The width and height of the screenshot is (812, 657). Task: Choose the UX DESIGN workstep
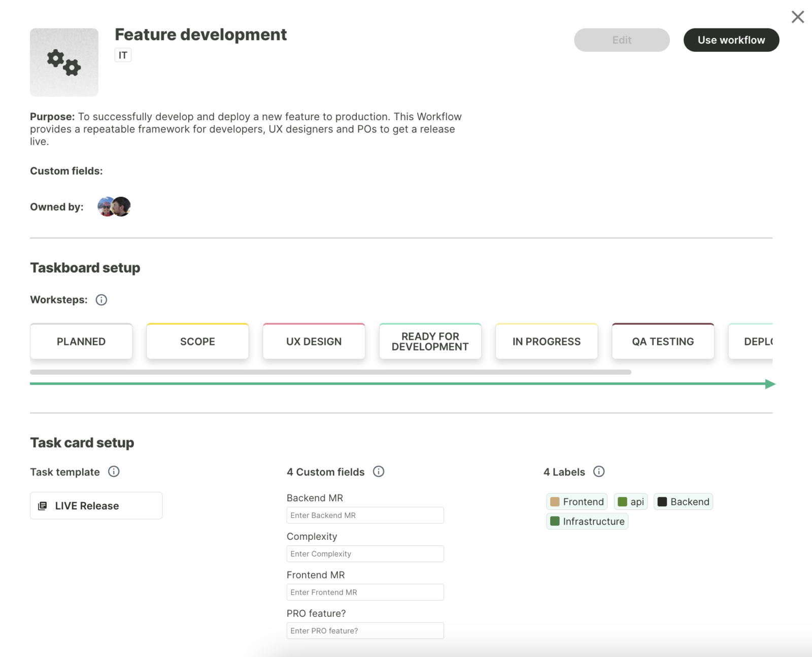(314, 341)
